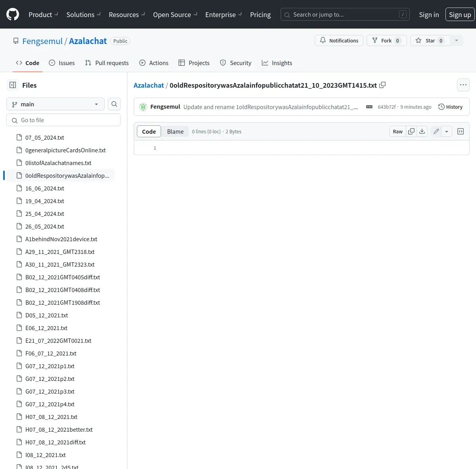The image size is (476, 469).
Task: Click the History link
Action: (x=450, y=107)
